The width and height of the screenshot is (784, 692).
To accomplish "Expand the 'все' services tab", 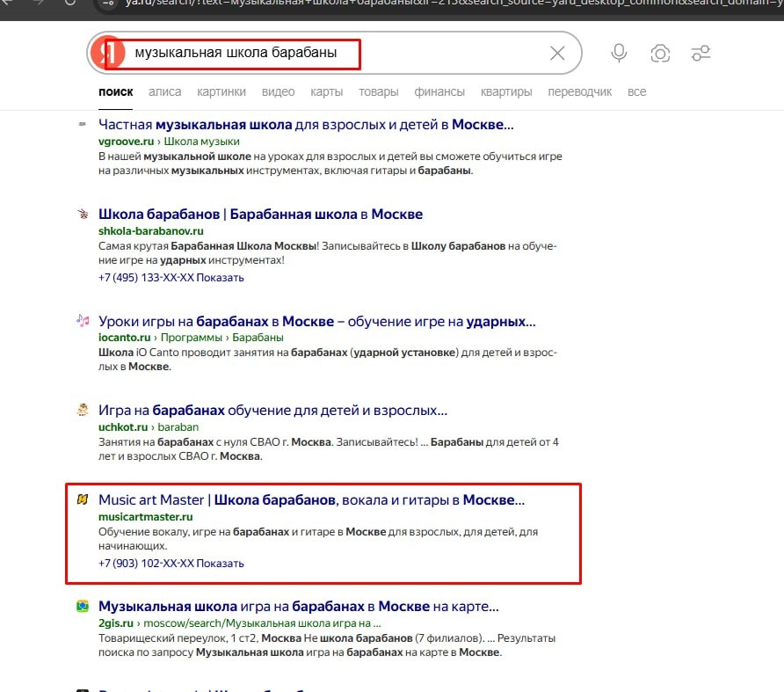I will tap(636, 92).
